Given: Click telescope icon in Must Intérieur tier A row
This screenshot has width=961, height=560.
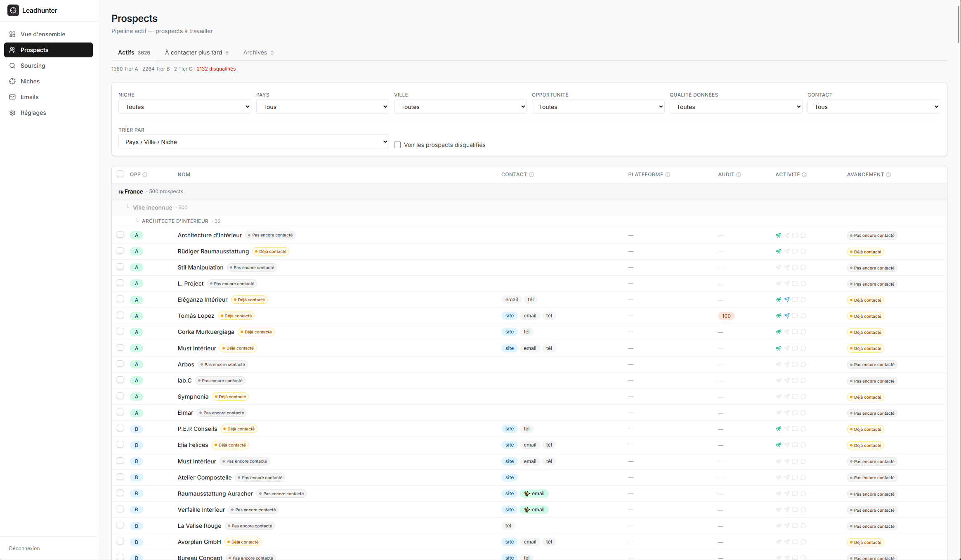Looking at the screenshot, I should coord(779,348).
